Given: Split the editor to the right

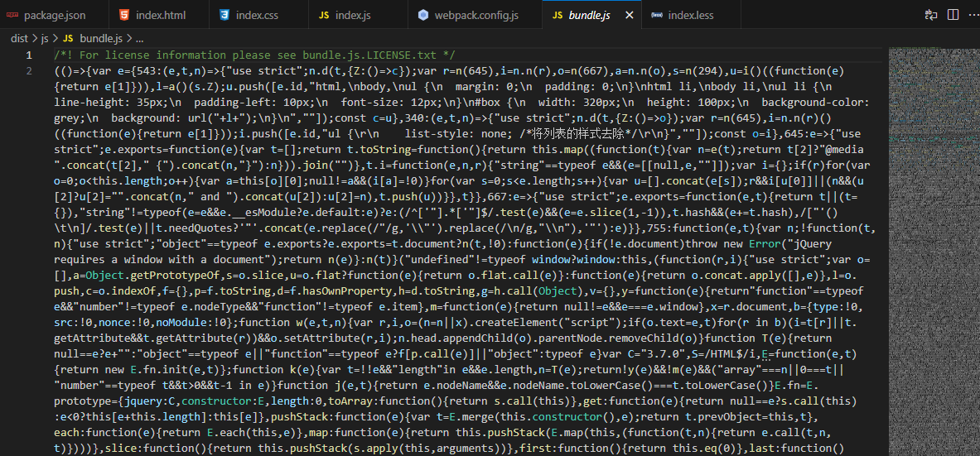Looking at the screenshot, I should pos(953,15).
